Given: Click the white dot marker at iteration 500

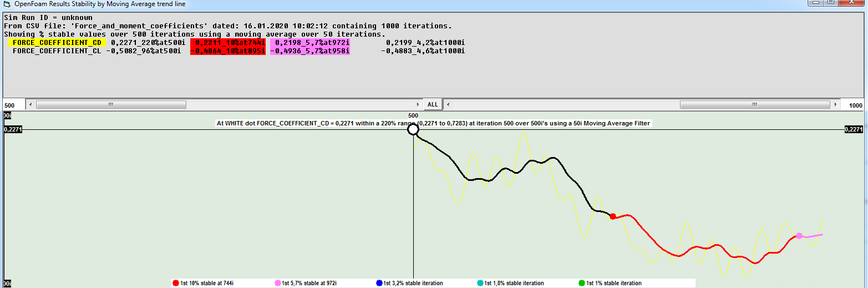Looking at the screenshot, I should point(413,129).
